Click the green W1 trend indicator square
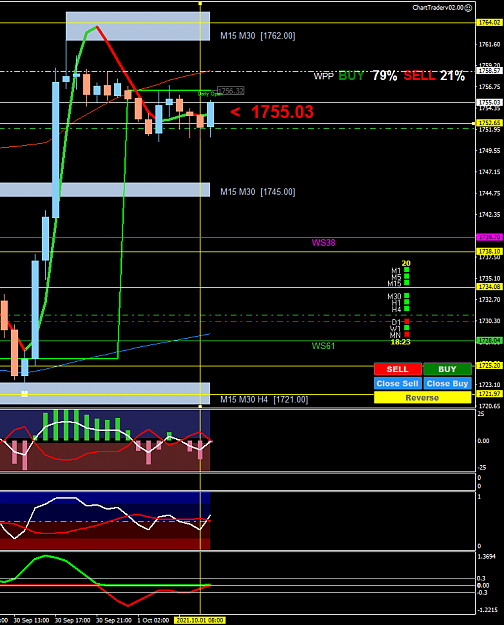 pyautogui.click(x=407, y=328)
